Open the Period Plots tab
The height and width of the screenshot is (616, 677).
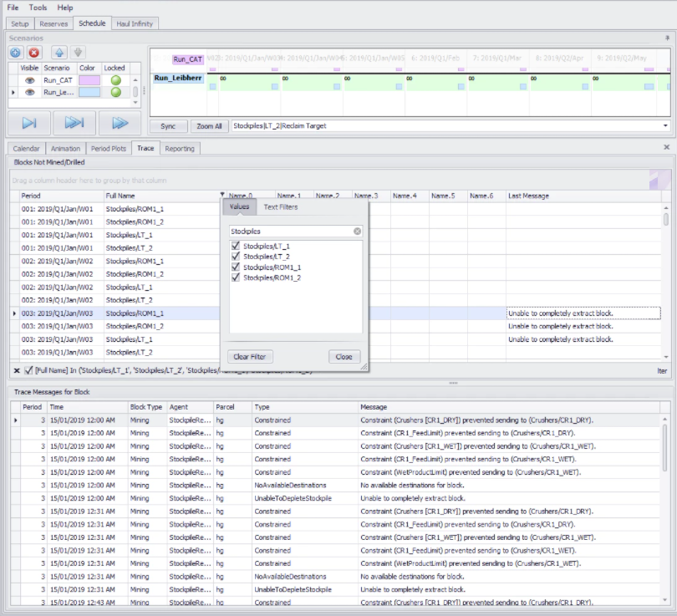109,149
